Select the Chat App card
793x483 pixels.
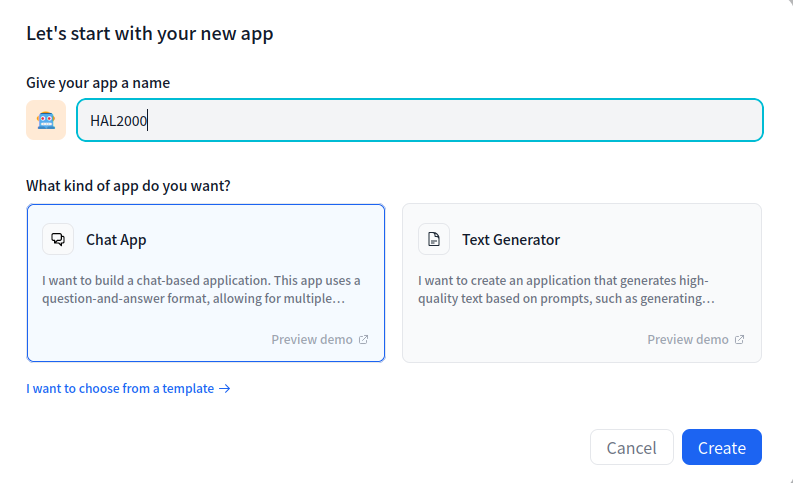206,283
